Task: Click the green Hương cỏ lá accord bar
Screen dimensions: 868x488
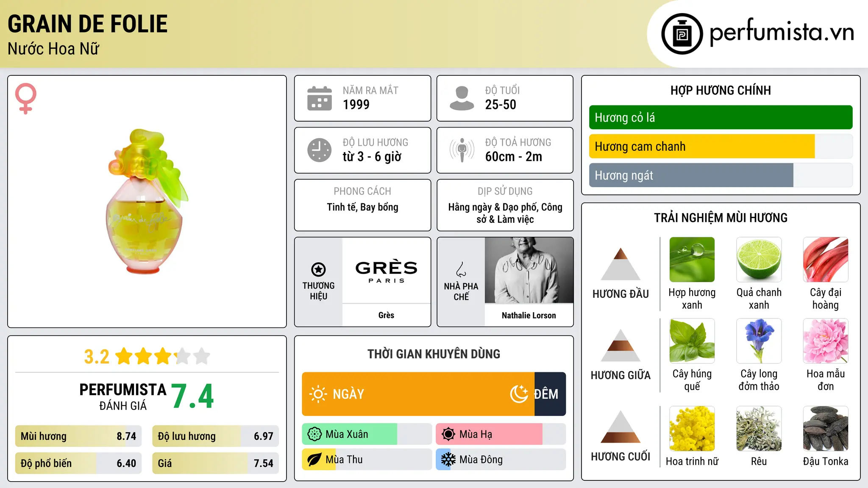Action: coord(721,117)
